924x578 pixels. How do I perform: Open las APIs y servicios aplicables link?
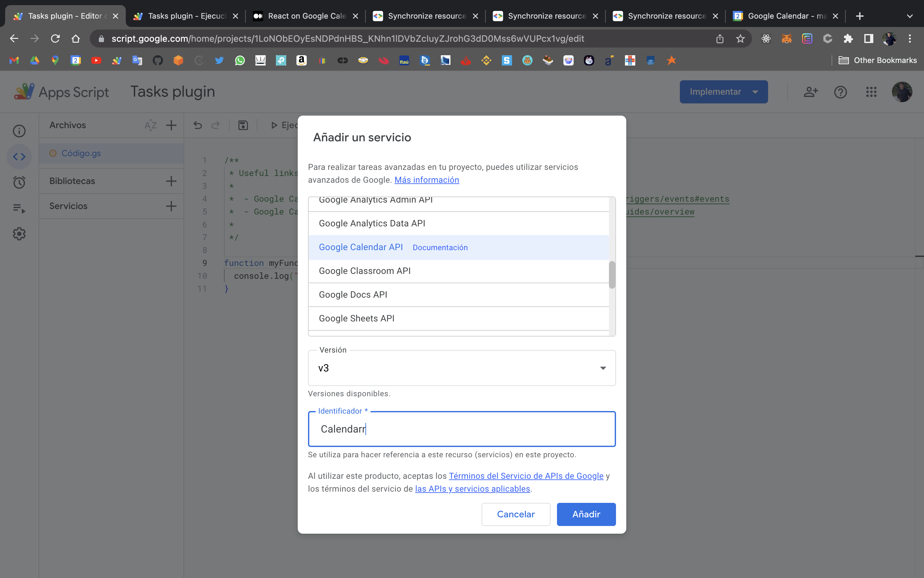pos(473,489)
